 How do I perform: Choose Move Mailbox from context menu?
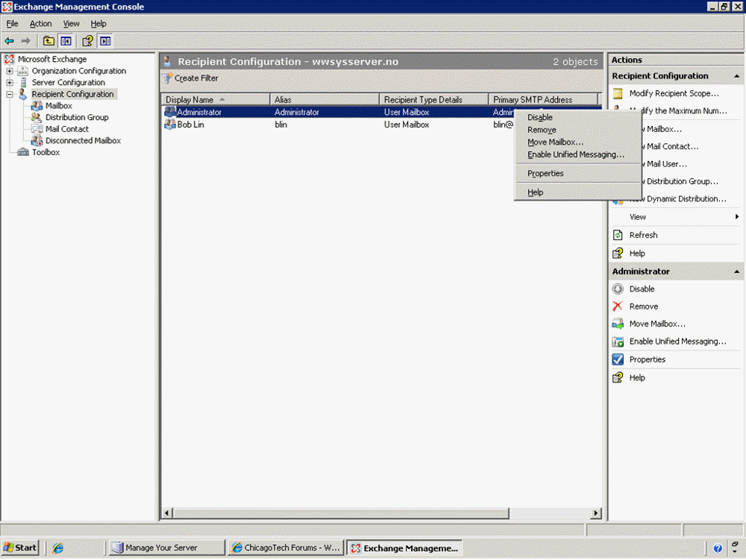click(x=577, y=142)
